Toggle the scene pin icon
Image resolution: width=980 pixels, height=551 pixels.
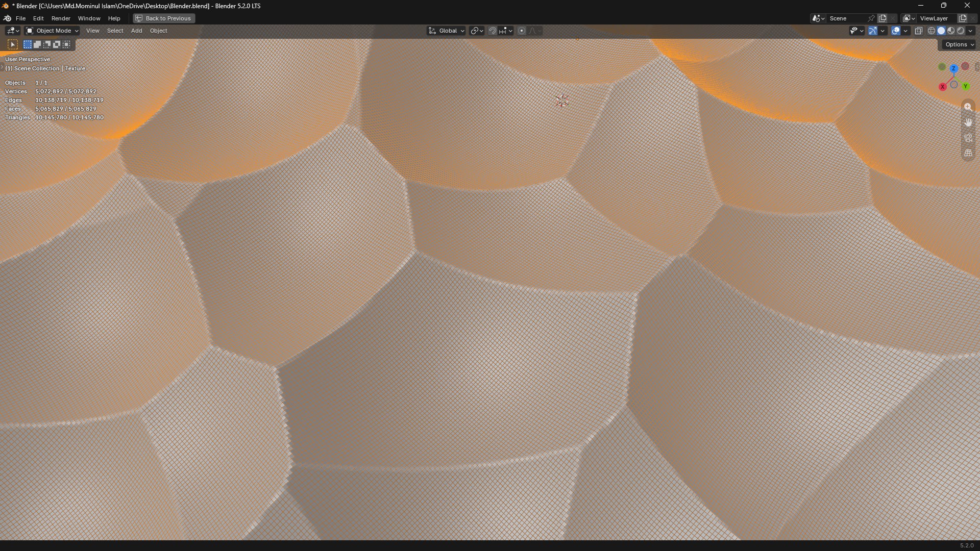[x=871, y=18]
